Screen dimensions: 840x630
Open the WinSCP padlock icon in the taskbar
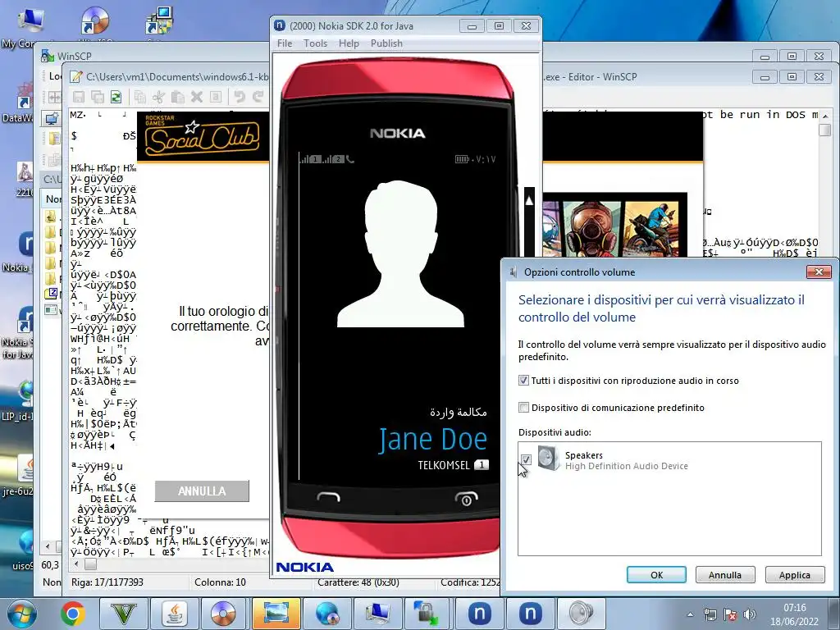[x=427, y=614]
